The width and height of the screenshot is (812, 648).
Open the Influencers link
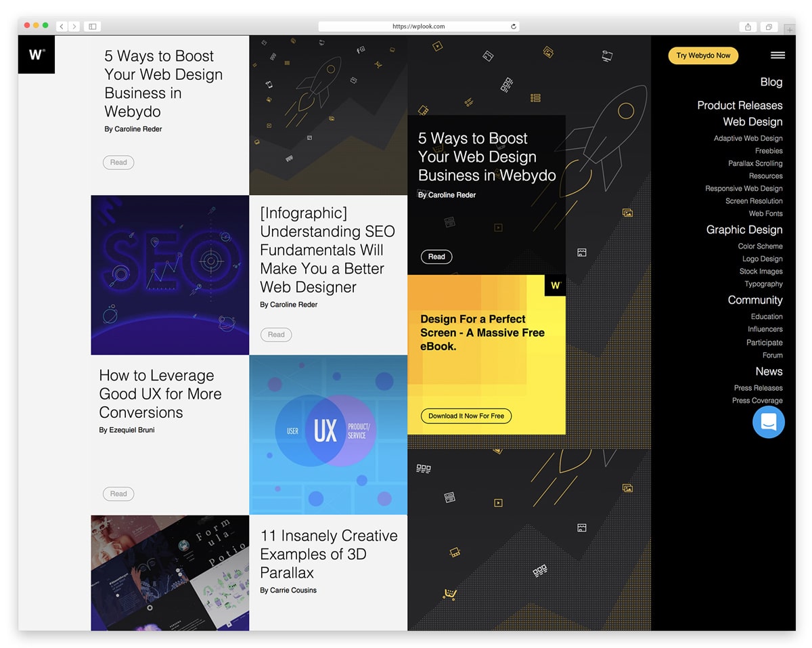pyautogui.click(x=765, y=329)
